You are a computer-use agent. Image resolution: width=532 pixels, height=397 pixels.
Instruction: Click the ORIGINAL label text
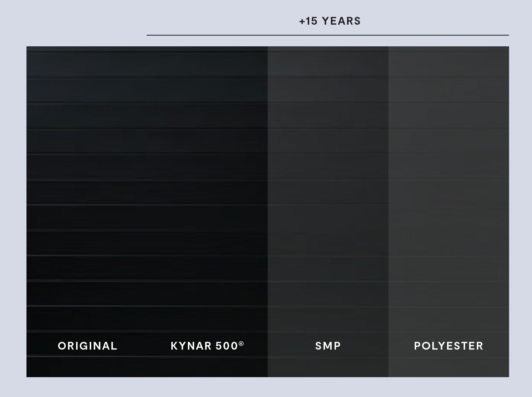point(88,346)
